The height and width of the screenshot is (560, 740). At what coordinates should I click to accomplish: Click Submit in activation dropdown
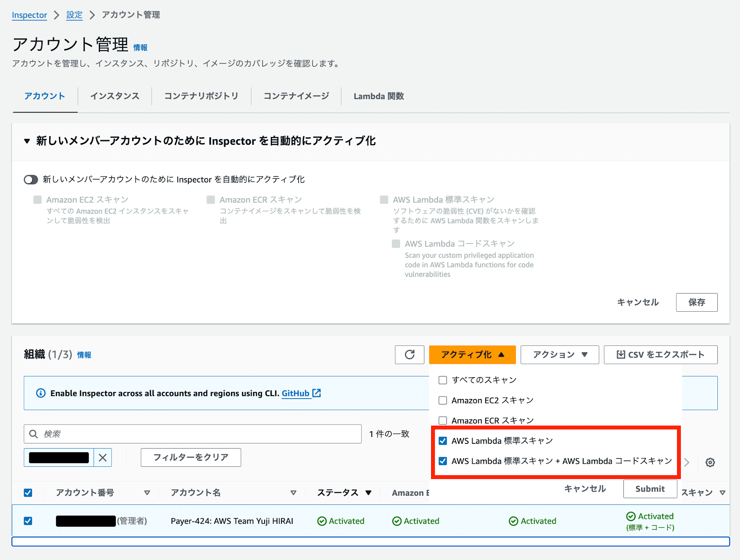point(650,489)
